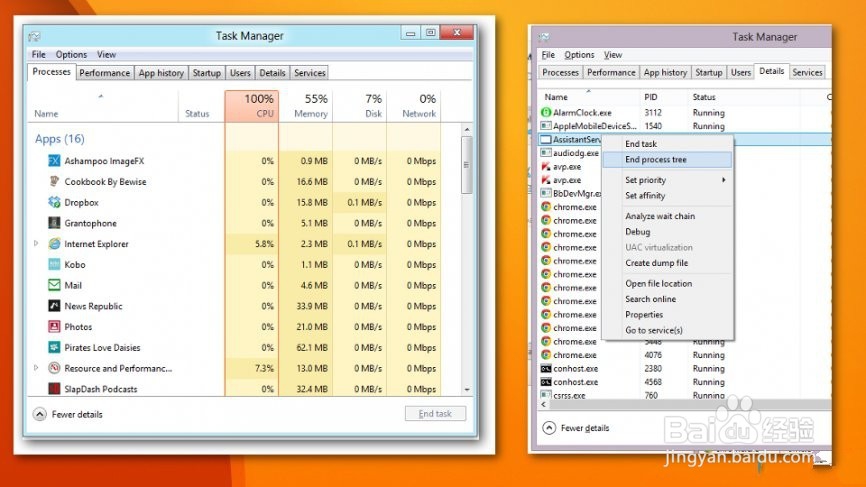The image size is (866, 487).
Task: Select the BbDevMgr process icon
Action: [546, 193]
